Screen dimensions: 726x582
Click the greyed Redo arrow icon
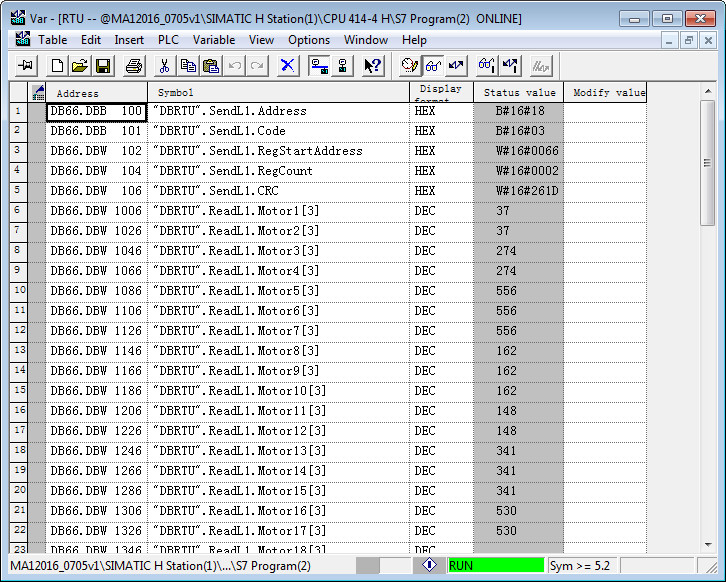coord(257,66)
